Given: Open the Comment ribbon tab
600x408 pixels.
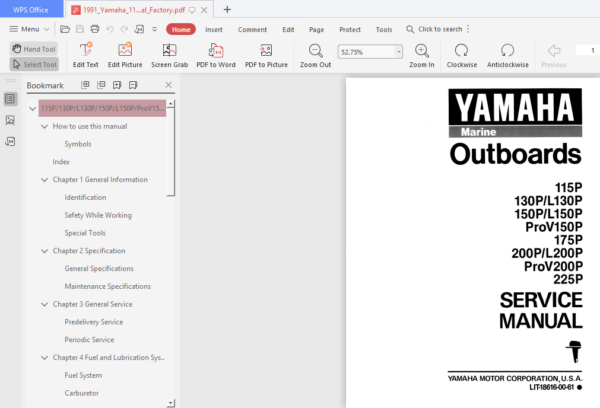Looking at the screenshot, I should [252, 29].
